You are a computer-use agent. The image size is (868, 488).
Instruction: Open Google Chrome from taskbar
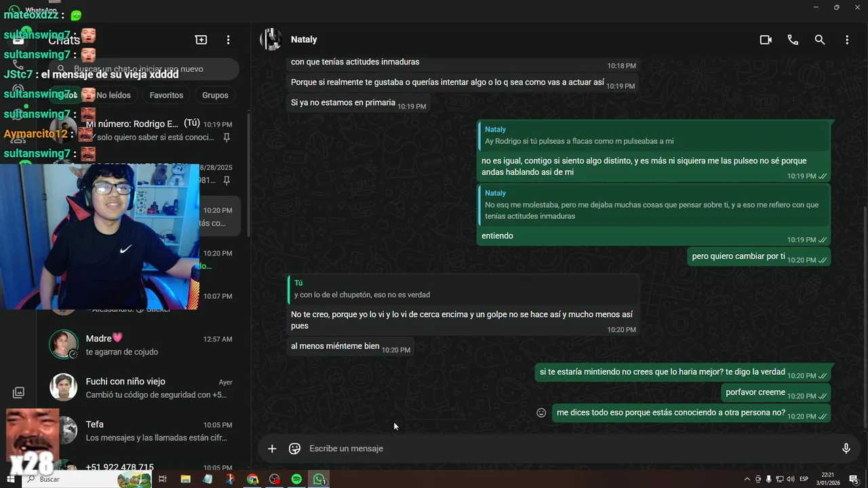[x=252, y=479]
